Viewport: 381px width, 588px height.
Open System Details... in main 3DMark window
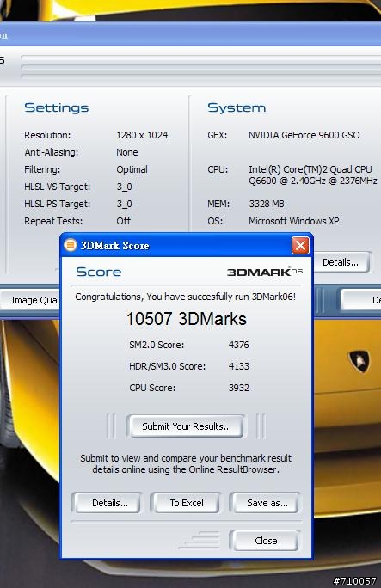pos(341,262)
